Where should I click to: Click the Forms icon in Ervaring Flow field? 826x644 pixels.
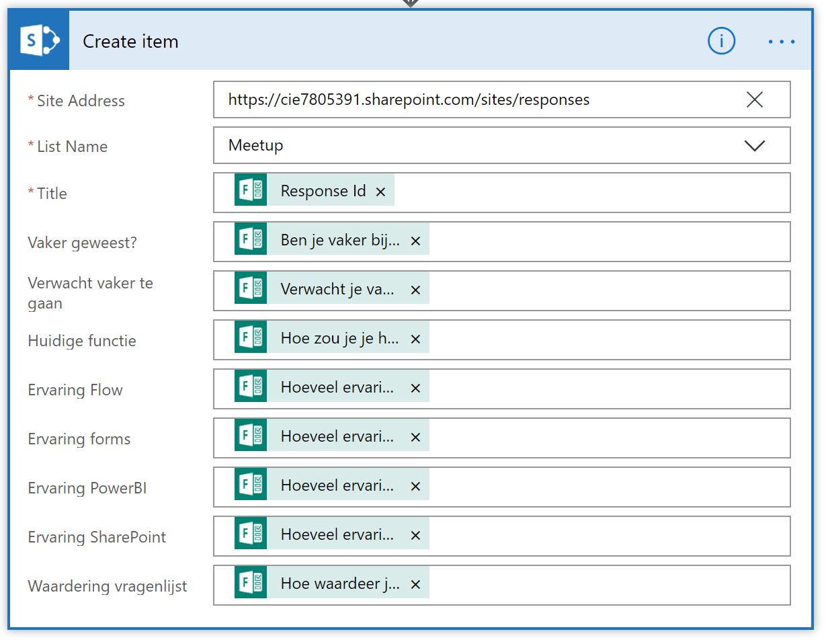251,387
